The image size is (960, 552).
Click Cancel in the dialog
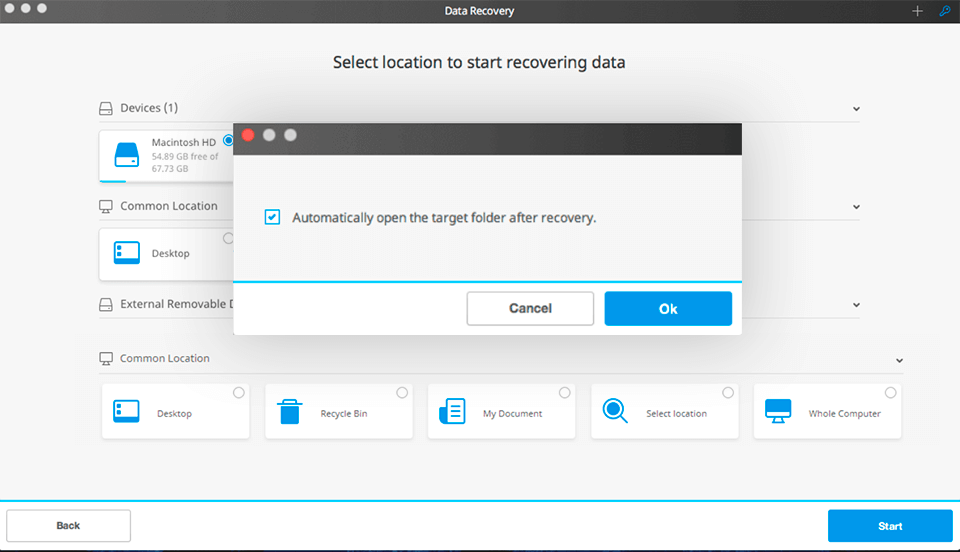click(x=530, y=308)
